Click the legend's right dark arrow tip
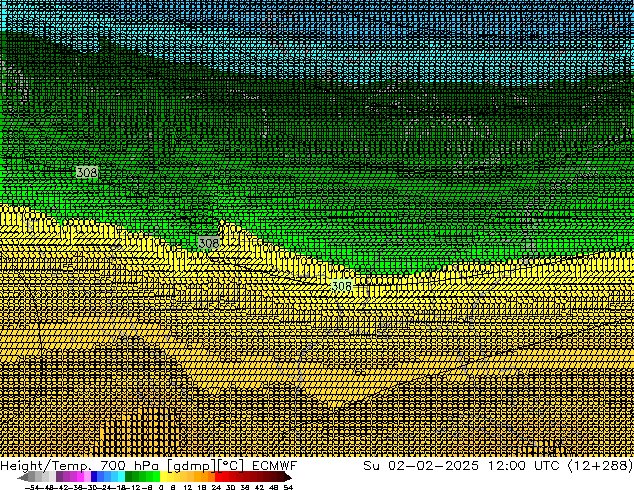Image resolution: width=634 pixels, height=490 pixels. coord(288,477)
